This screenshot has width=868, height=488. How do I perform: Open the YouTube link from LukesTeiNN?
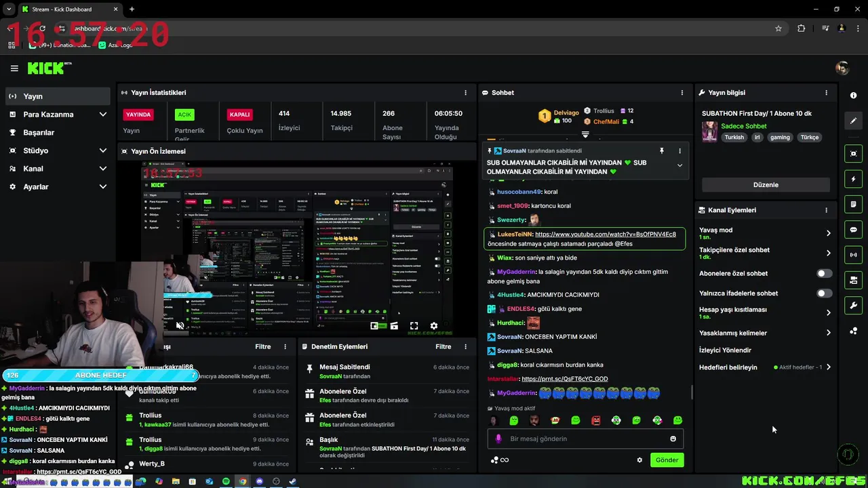[x=606, y=235]
